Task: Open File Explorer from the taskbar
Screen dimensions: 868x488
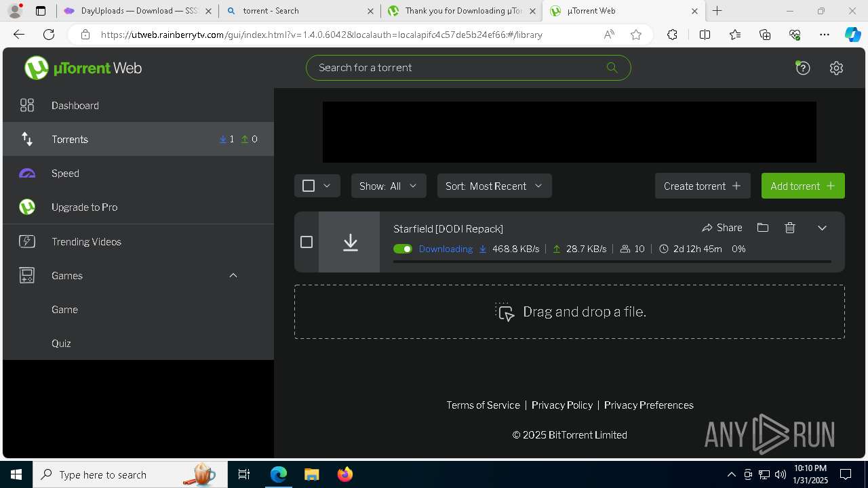Action: (x=311, y=474)
